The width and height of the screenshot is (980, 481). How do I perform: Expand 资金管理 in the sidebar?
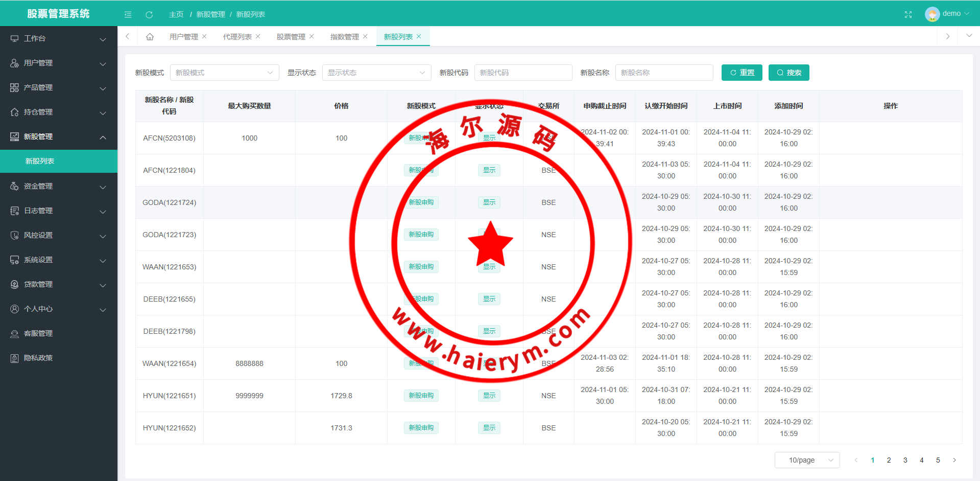pos(59,186)
